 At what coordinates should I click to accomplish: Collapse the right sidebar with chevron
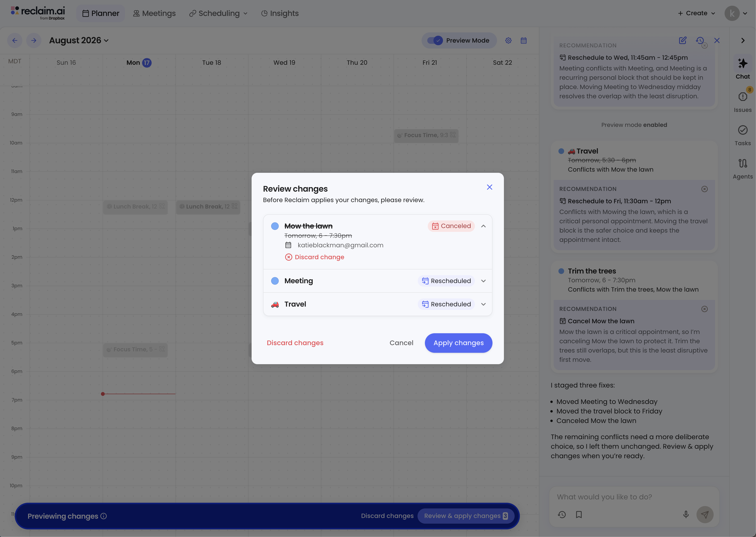[743, 40]
